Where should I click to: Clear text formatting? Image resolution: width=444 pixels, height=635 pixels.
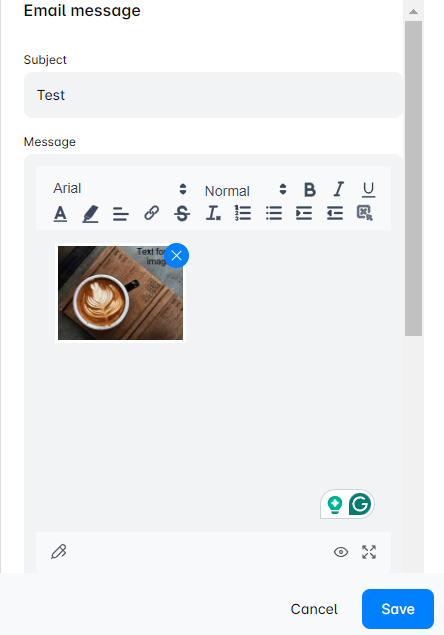coord(213,213)
